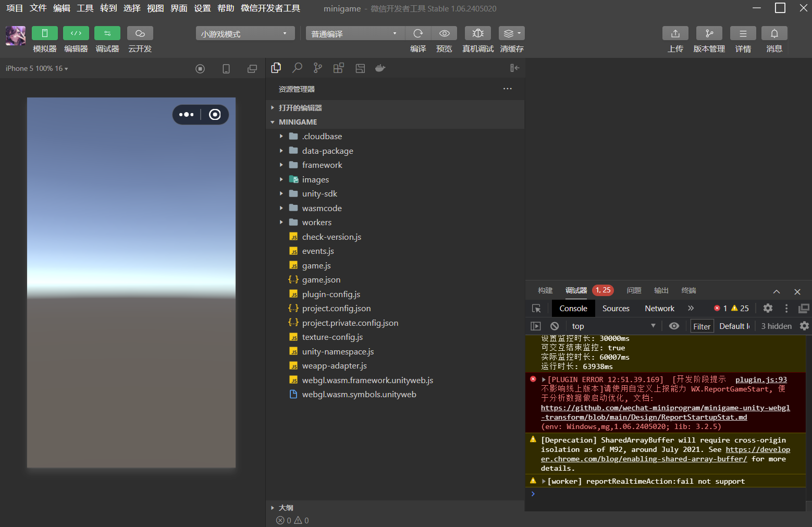Collapse the MINIGAME root folder
Screen dimensions: 812x527
tap(395, 121)
